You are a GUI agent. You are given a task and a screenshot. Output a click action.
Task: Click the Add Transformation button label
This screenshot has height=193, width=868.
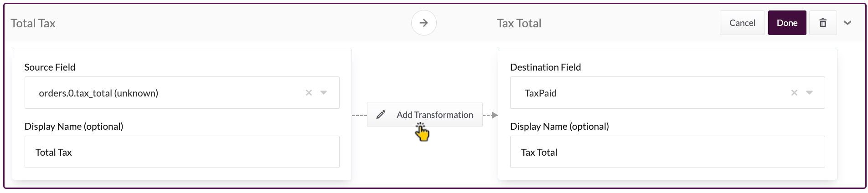[x=434, y=115]
